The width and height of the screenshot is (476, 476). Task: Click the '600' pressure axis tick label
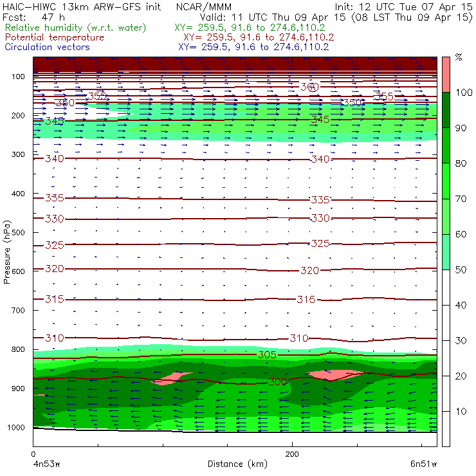pos(18,271)
